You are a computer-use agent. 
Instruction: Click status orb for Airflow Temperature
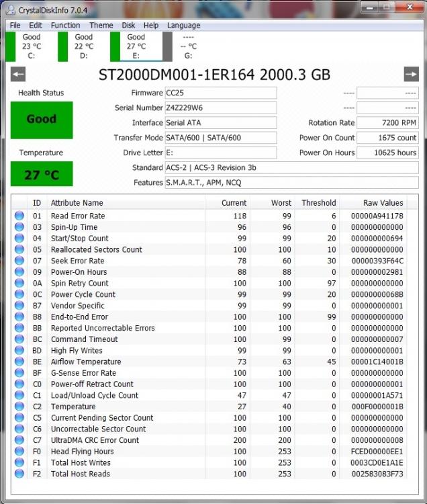click(19, 362)
